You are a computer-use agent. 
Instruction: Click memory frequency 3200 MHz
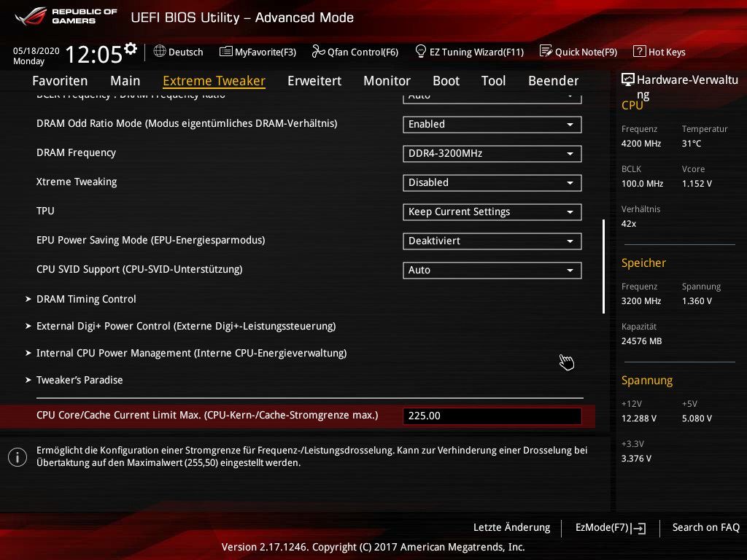(640, 301)
